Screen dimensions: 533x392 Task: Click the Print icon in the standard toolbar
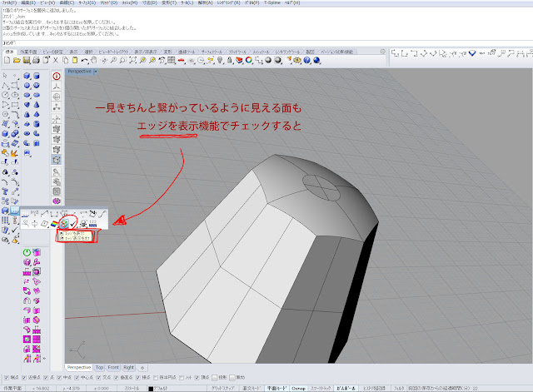(36, 61)
